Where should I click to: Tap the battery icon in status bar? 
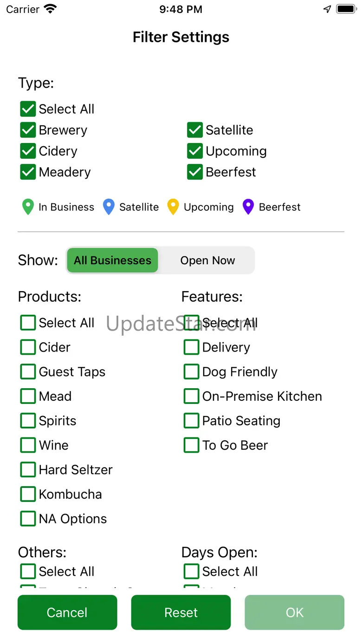coord(346,9)
